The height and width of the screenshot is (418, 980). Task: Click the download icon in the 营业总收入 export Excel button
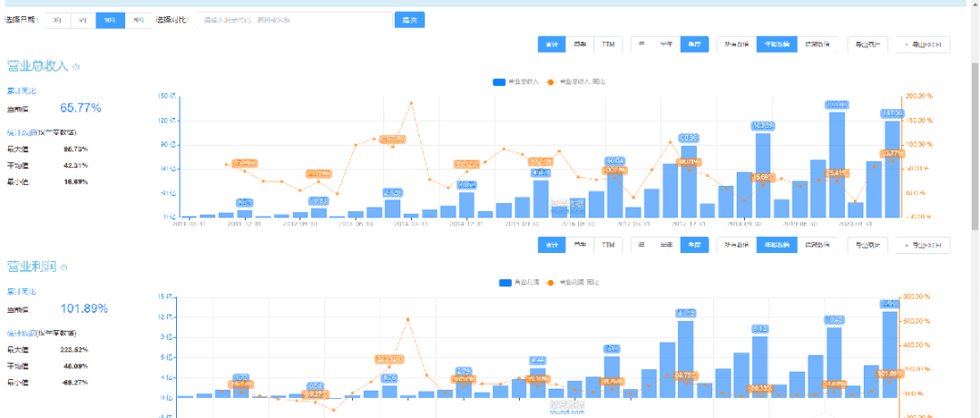pos(906,45)
